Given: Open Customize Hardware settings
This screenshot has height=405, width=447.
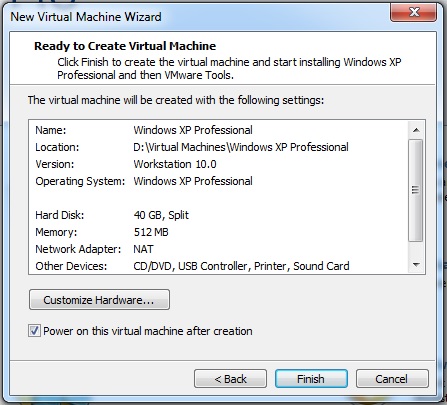Looking at the screenshot, I should click(99, 300).
